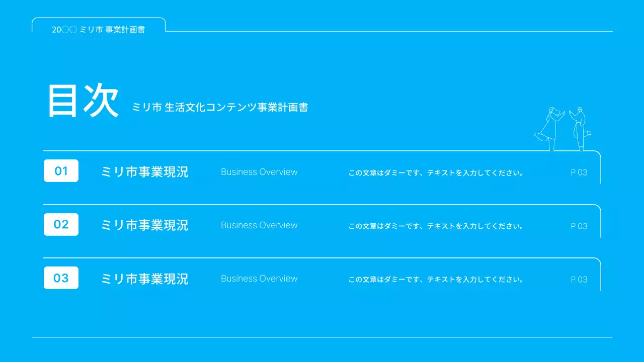Open the ミリ市事業現況 heading in row 02
Screen dimensions: 644x362
(145, 225)
